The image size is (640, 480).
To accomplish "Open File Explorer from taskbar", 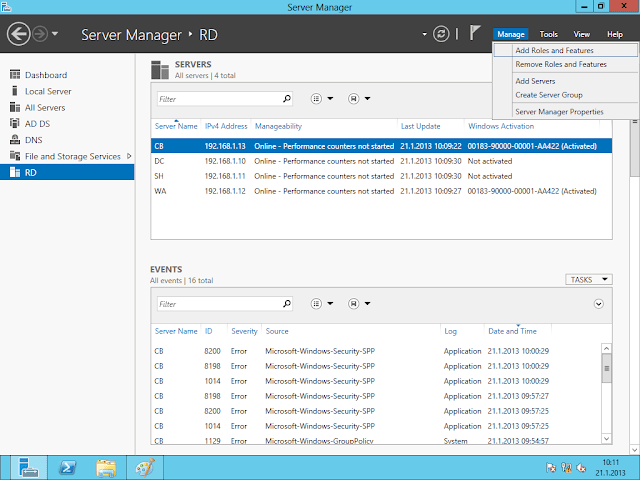I will tap(106, 467).
